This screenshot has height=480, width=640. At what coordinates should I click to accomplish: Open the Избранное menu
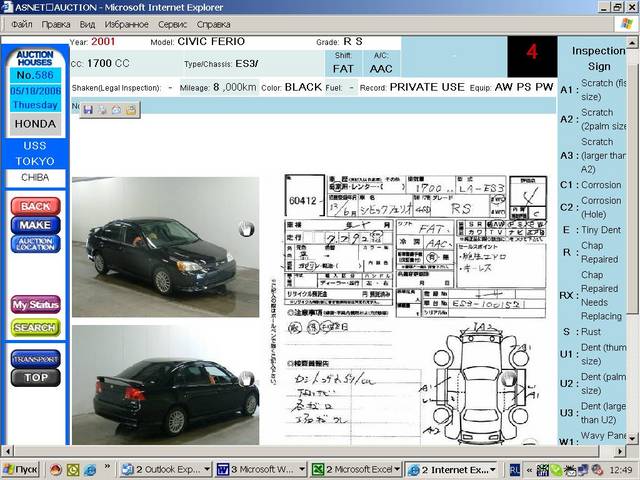pyautogui.click(x=127, y=24)
